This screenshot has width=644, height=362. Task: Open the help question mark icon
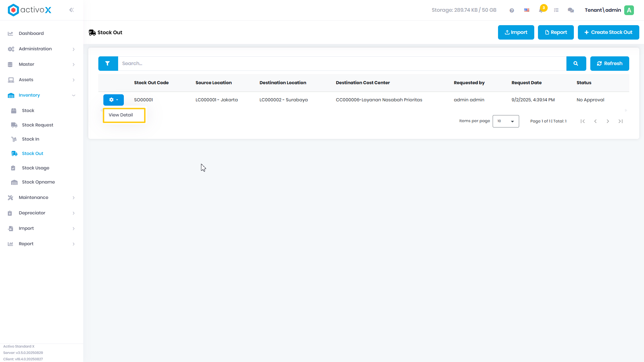pyautogui.click(x=511, y=10)
